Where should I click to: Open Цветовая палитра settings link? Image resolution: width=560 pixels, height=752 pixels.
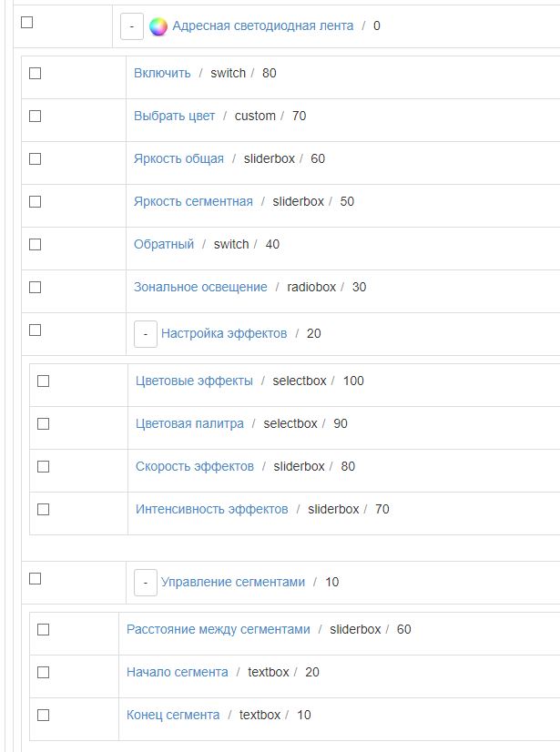pyautogui.click(x=189, y=423)
